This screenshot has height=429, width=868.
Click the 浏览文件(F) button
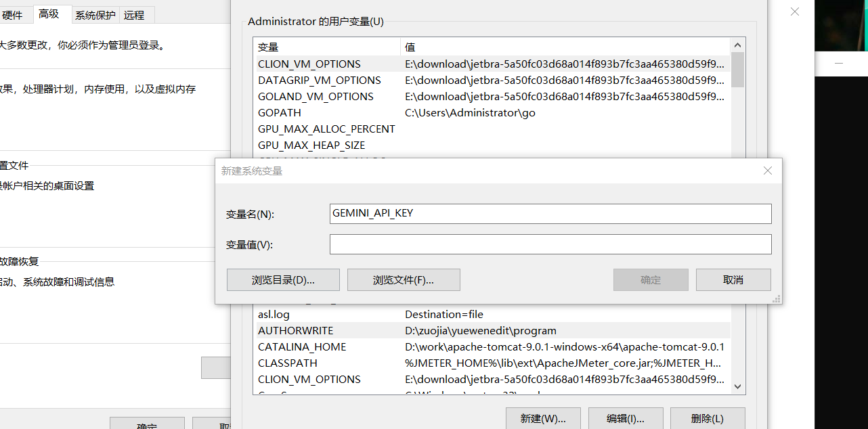coord(403,279)
